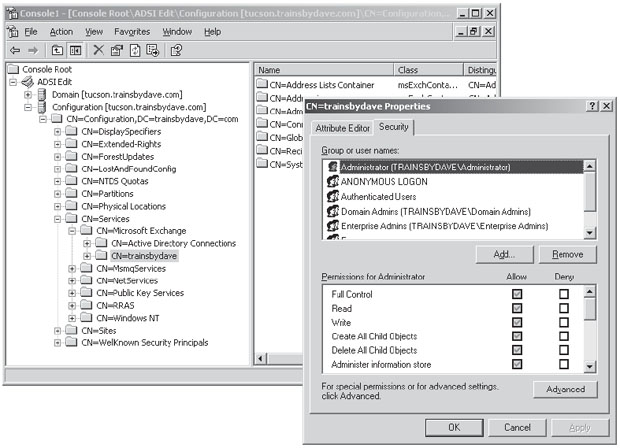
Task: Click the Forward arrow toolbar icon
Action: pyautogui.click(x=33, y=50)
